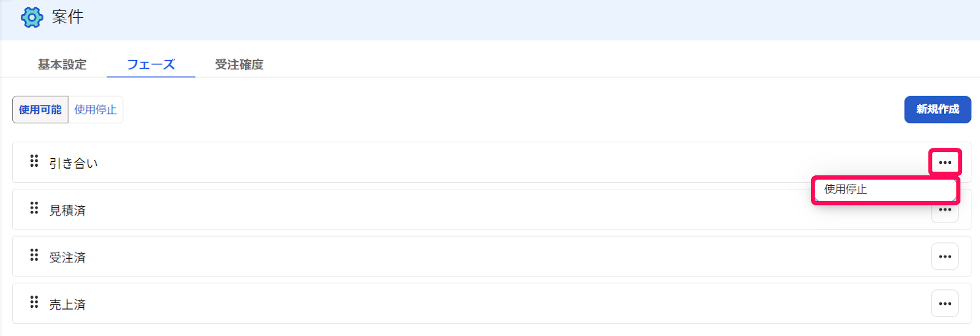Open the three-dot menu for 売上済
The height and width of the screenshot is (336, 980).
pyautogui.click(x=944, y=304)
